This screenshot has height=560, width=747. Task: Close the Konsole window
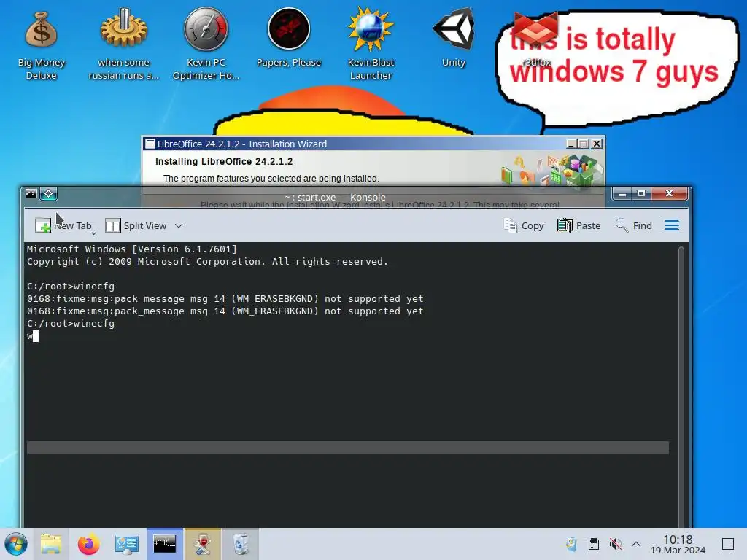[670, 193]
